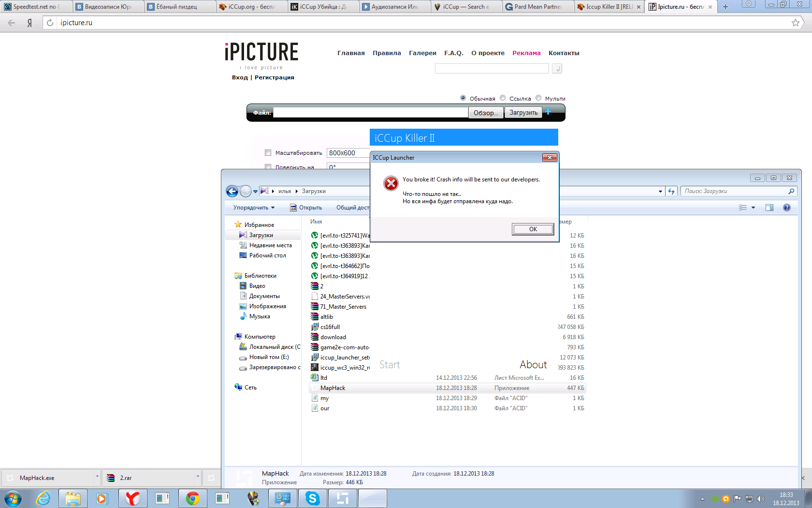Select Документы library in navigation pane
The height and width of the screenshot is (508, 812).
[264, 296]
